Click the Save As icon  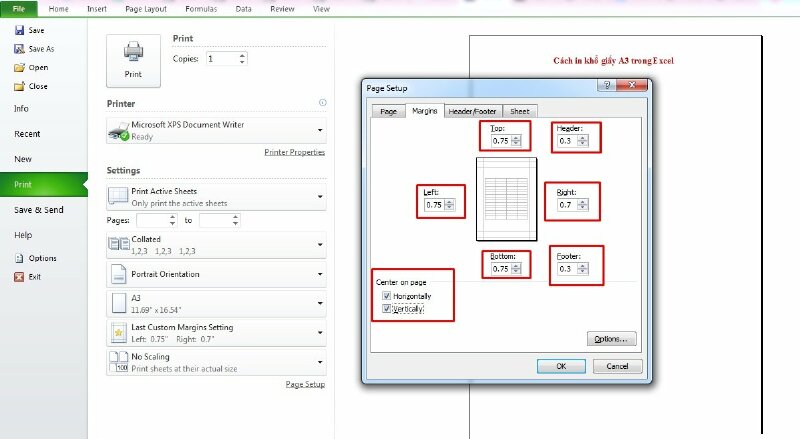19,49
